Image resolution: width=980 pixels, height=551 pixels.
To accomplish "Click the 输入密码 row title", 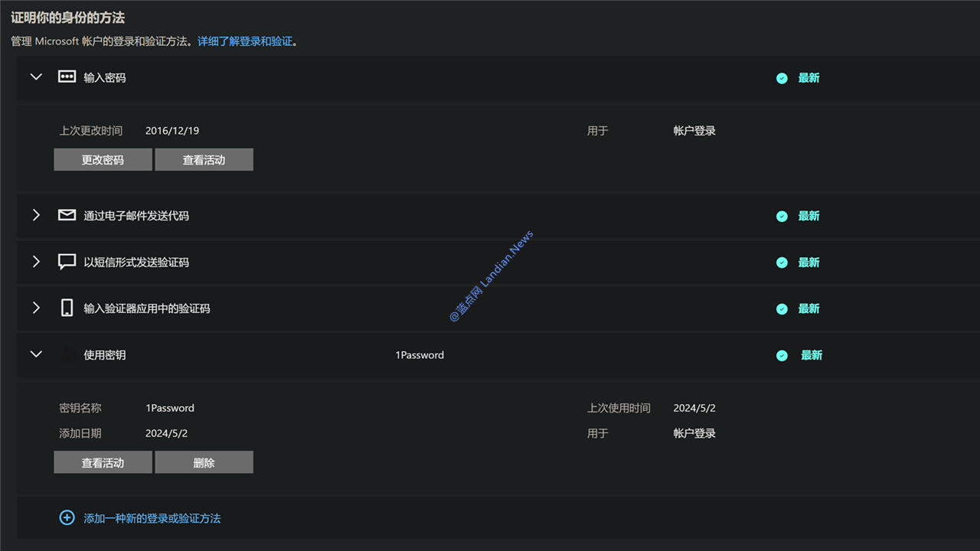I will [x=105, y=77].
